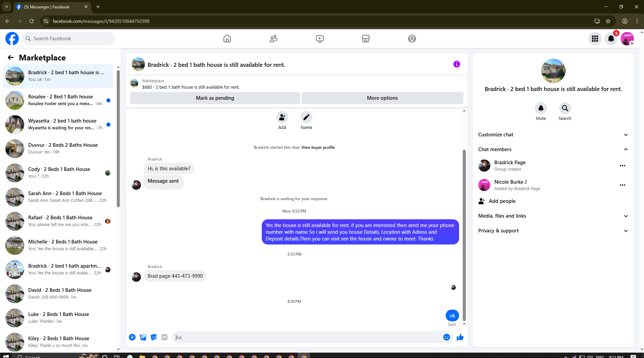Click the Name pencil icon in chat
Screen dimensions: 644x358
(306, 117)
